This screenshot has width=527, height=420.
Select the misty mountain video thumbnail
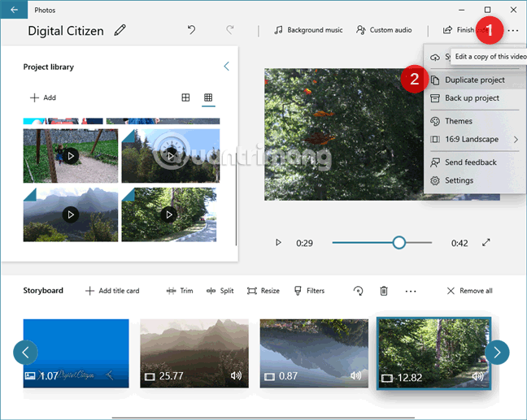[71, 214]
